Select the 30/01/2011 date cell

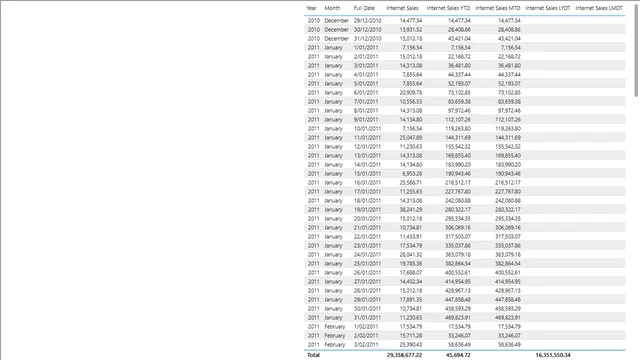coord(367,309)
